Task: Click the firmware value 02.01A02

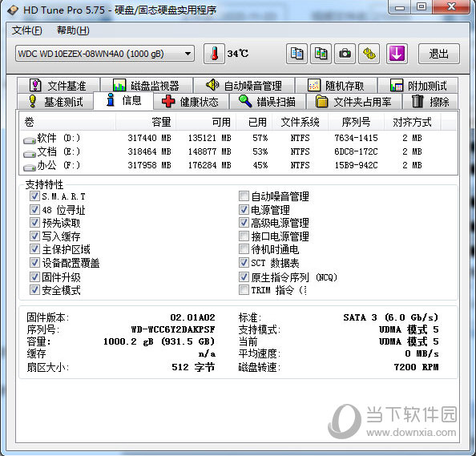Action: pos(192,317)
